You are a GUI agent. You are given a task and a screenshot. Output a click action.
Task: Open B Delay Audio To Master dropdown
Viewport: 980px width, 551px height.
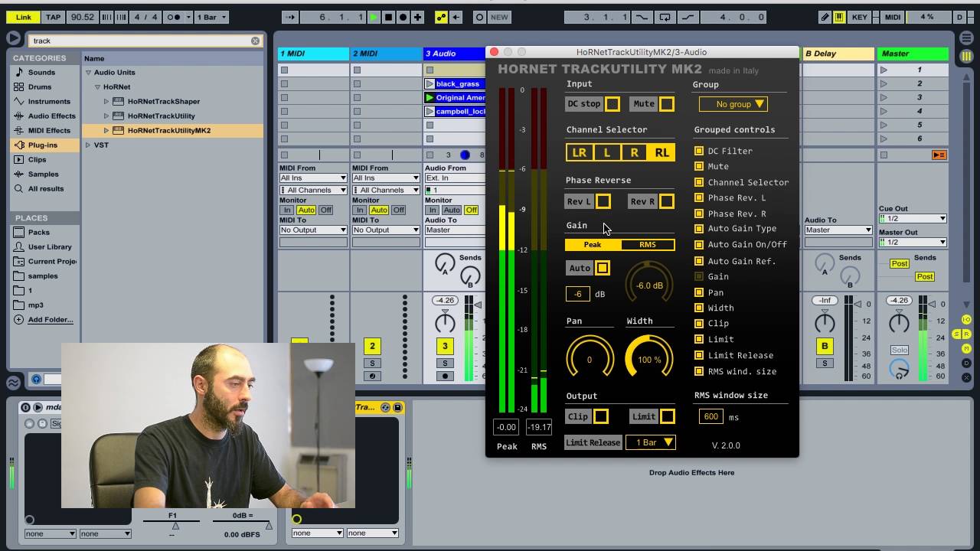pos(838,230)
